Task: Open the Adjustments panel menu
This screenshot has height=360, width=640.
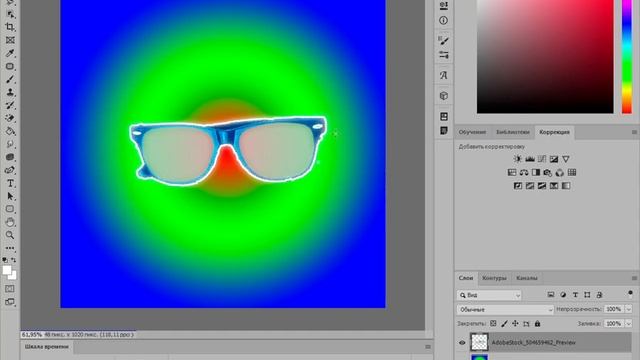Action: click(634, 132)
